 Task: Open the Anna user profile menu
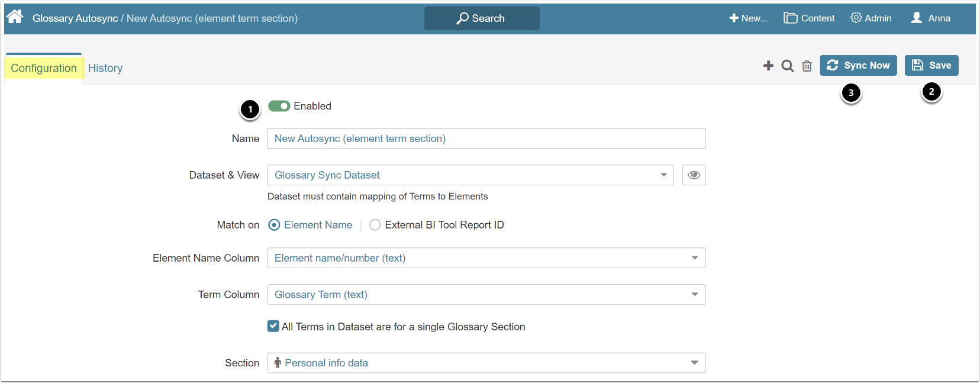point(930,18)
